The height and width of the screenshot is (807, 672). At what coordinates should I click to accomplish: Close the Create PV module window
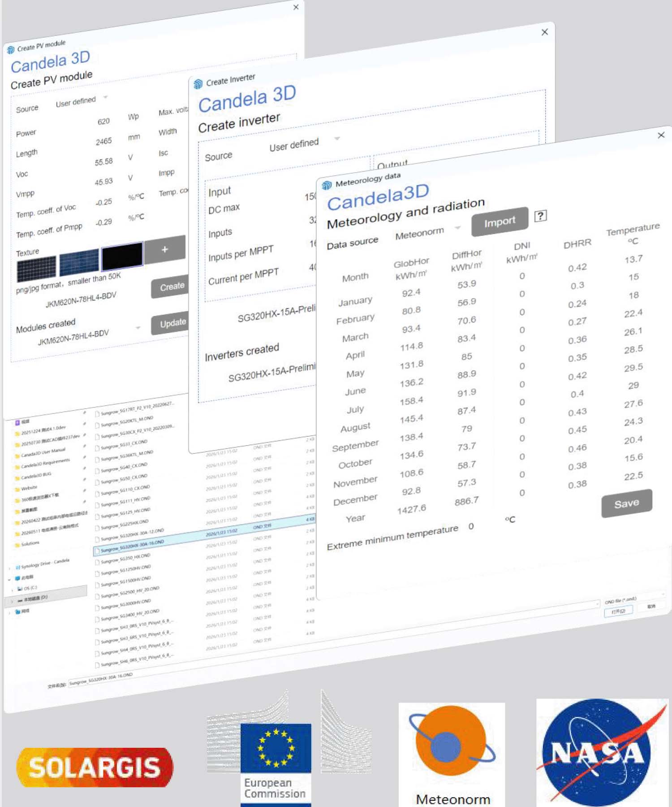[x=296, y=7]
